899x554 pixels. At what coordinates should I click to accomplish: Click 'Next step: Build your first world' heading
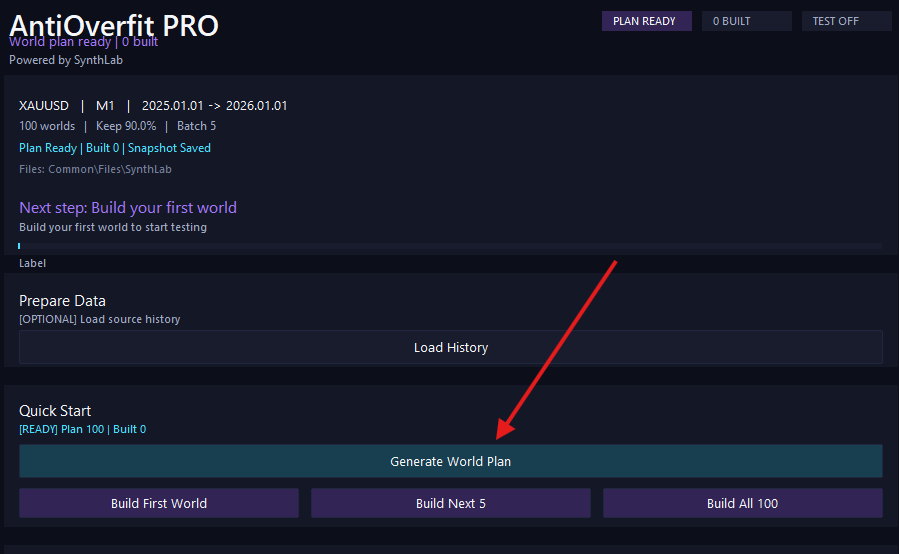point(128,208)
